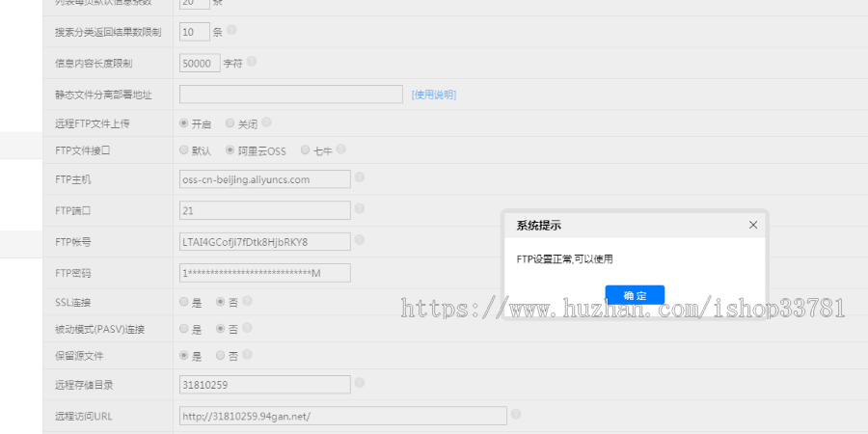Click the 静态文件分离部署地址 label
Image resolution: width=868 pixels, height=434 pixels.
pos(103,95)
